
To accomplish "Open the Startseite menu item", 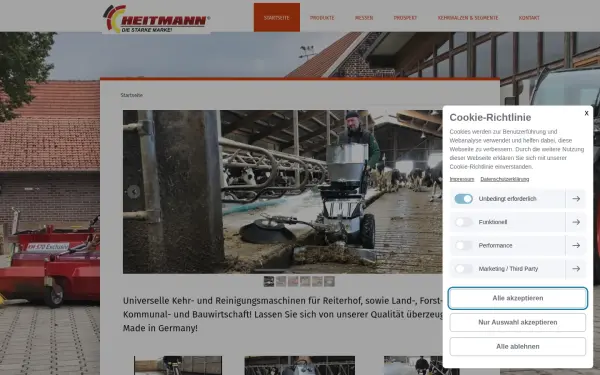I will (x=277, y=18).
